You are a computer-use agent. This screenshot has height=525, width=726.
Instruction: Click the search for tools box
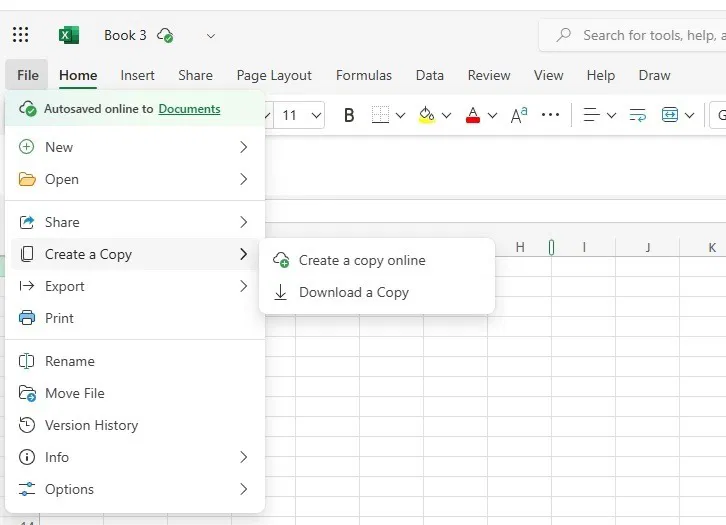[632, 35]
